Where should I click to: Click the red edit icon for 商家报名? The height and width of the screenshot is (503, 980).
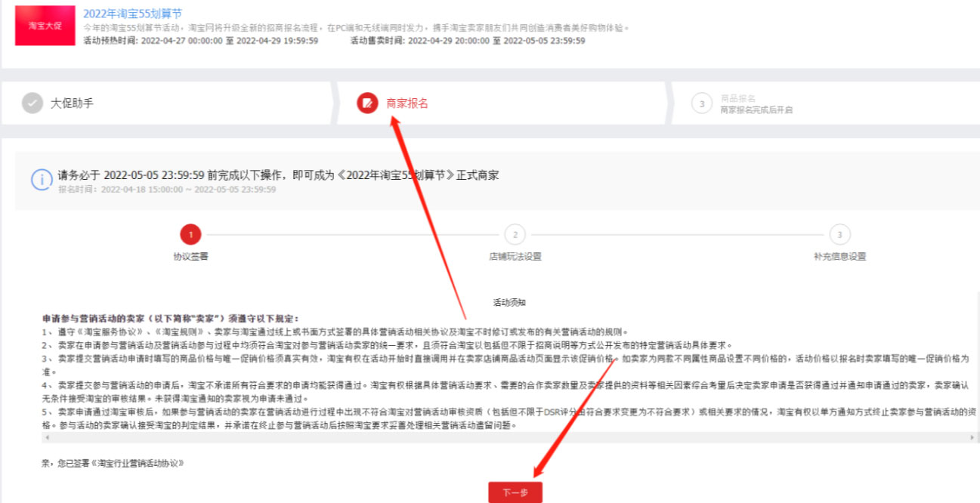pyautogui.click(x=367, y=103)
